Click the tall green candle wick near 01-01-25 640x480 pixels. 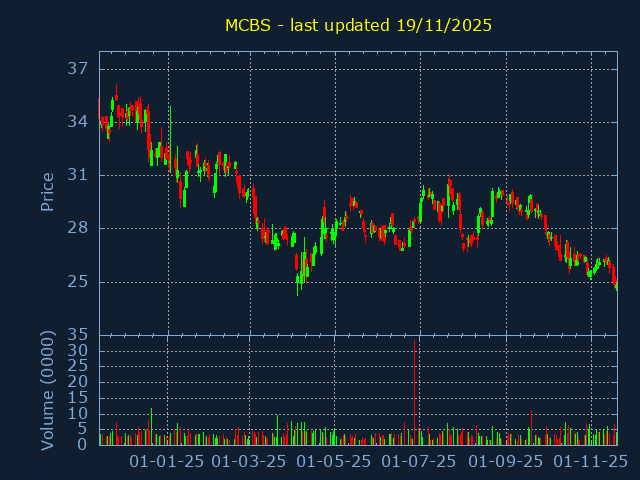click(171, 125)
